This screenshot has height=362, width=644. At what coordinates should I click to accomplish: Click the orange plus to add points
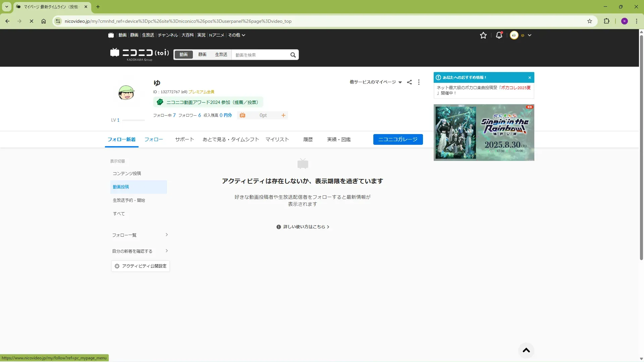coord(283,115)
